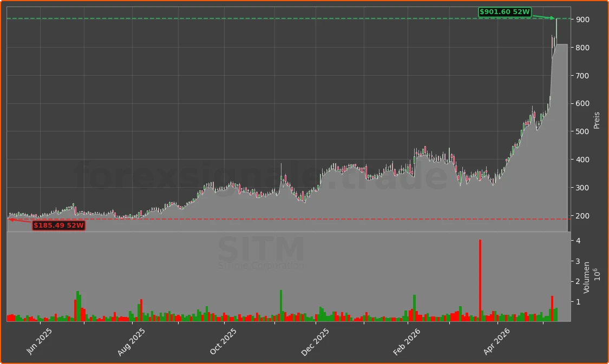
Task: Click the $185.49 52W low label
Action: [x=58, y=226]
